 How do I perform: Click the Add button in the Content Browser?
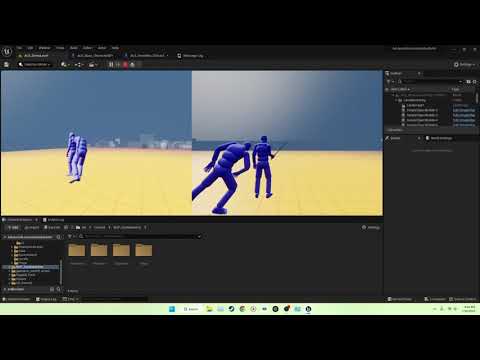click(x=13, y=228)
